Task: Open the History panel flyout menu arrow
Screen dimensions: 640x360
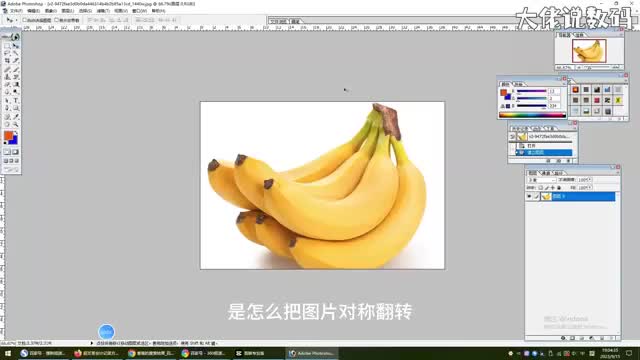Action: point(575,129)
